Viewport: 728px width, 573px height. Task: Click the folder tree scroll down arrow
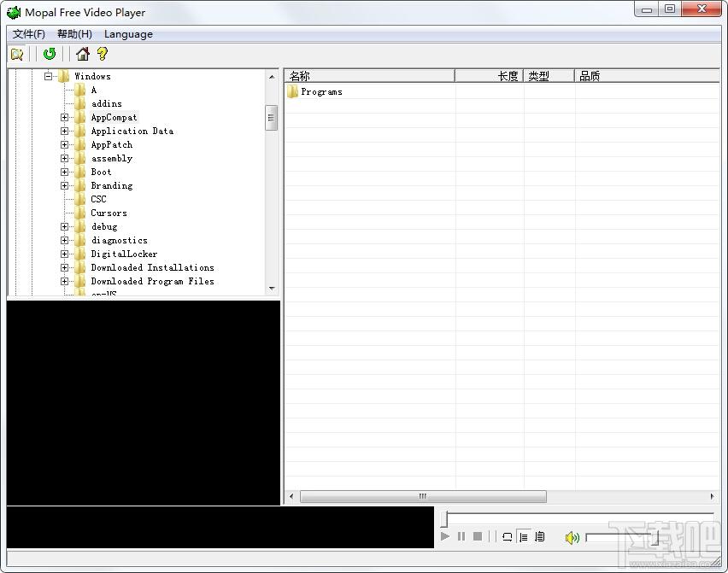coord(272,289)
